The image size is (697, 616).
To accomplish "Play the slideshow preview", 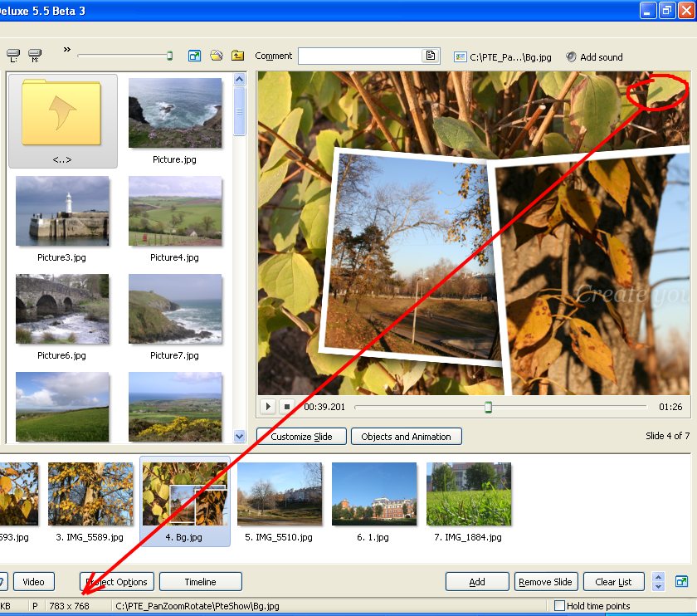I will 267,407.
